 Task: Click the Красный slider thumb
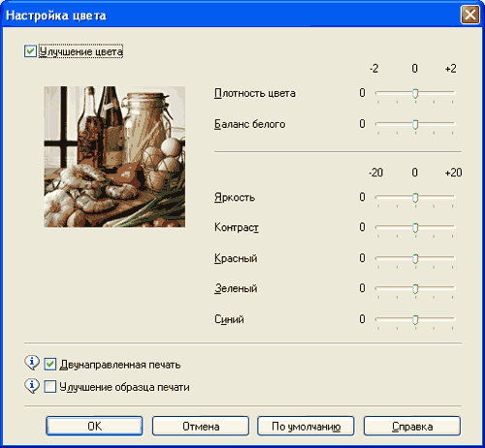click(x=415, y=259)
